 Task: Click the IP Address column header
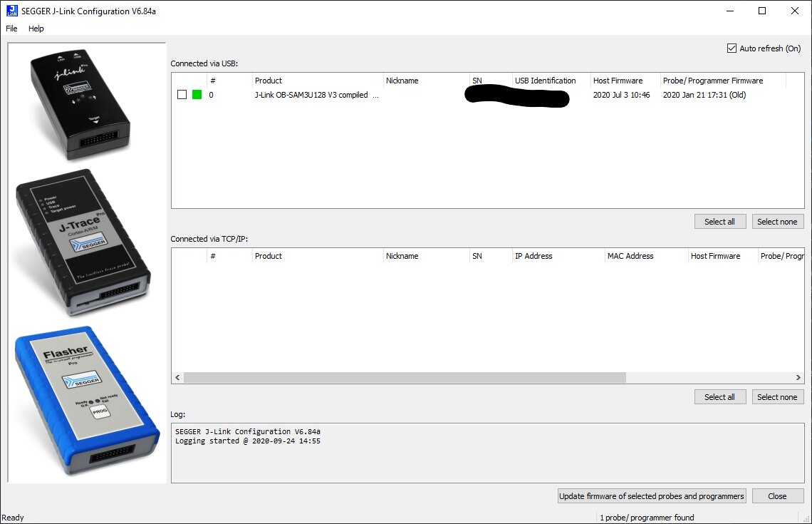[558, 256]
